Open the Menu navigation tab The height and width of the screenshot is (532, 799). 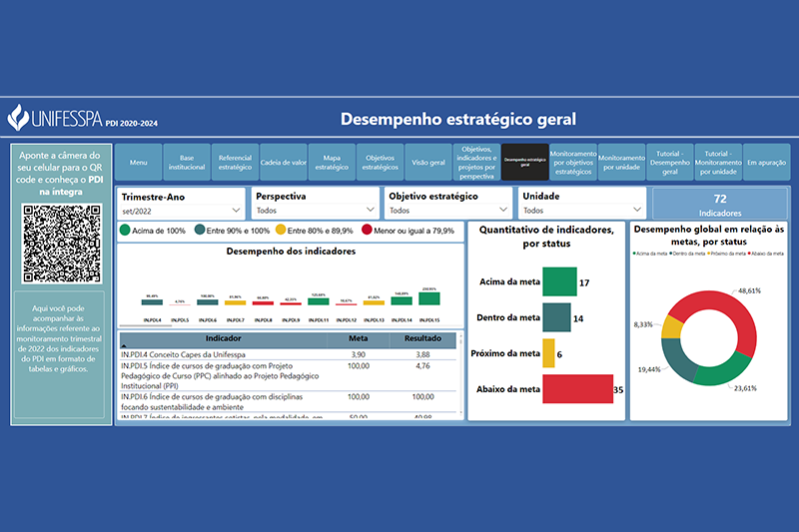coord(138,163)
